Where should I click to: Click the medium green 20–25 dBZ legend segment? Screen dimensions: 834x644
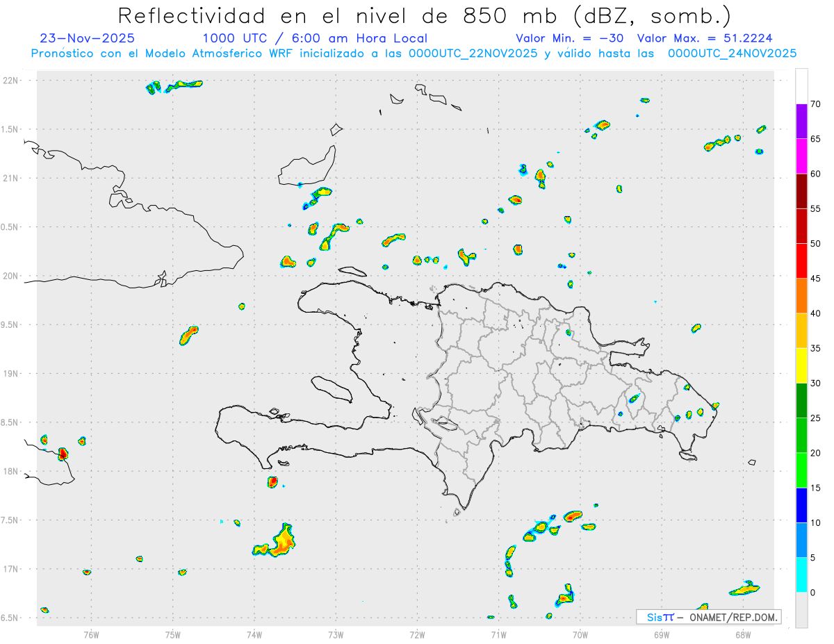[801, 436]
